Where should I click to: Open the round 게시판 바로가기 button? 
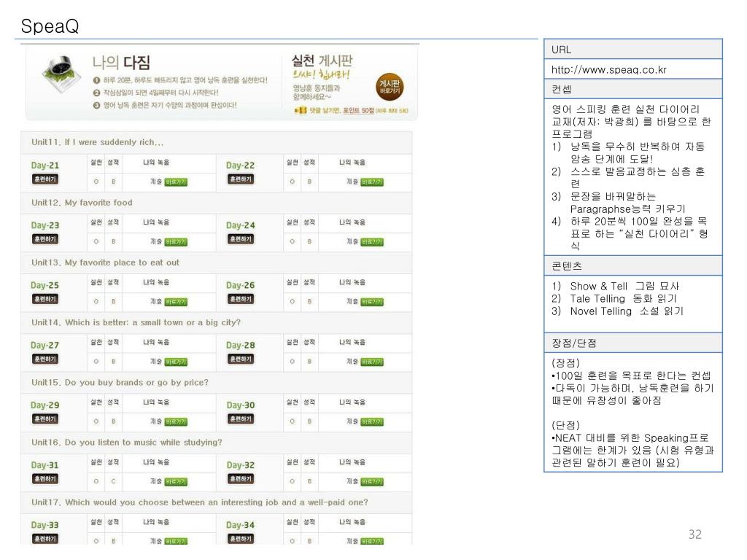[x=390, y=87]
